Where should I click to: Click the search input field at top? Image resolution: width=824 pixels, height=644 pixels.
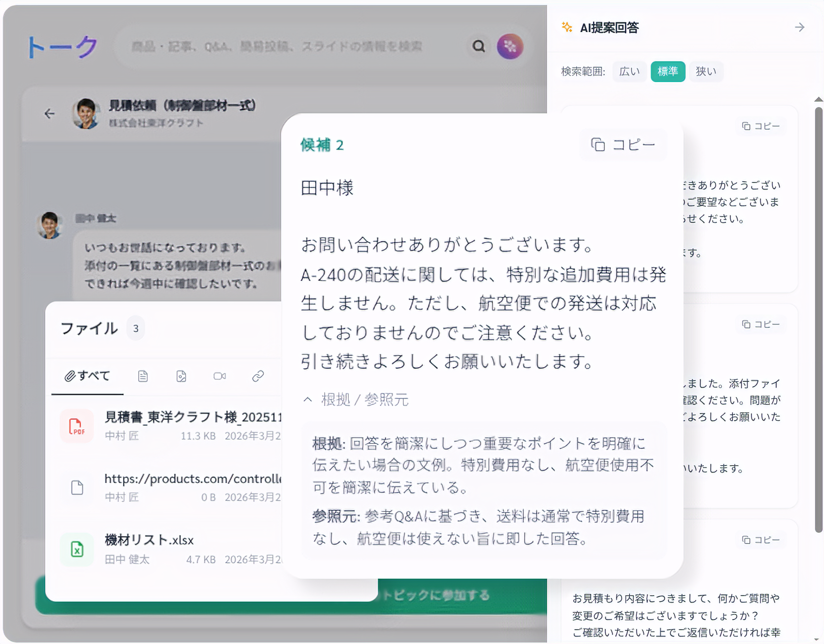click(287, 46)
